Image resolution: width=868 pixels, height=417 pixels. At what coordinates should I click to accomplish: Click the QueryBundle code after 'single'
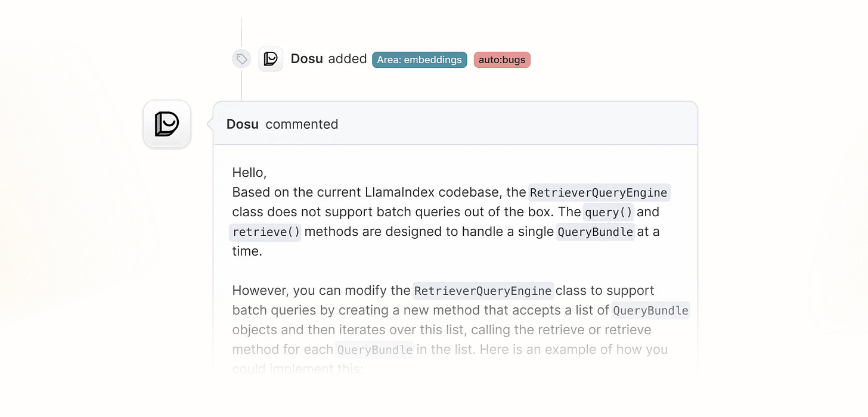pos(595,232)
